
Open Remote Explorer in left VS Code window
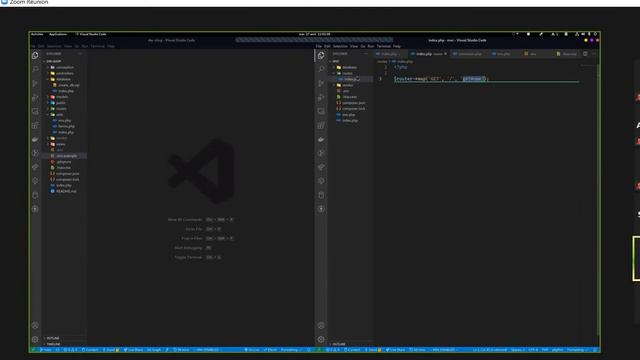[36, 111]
